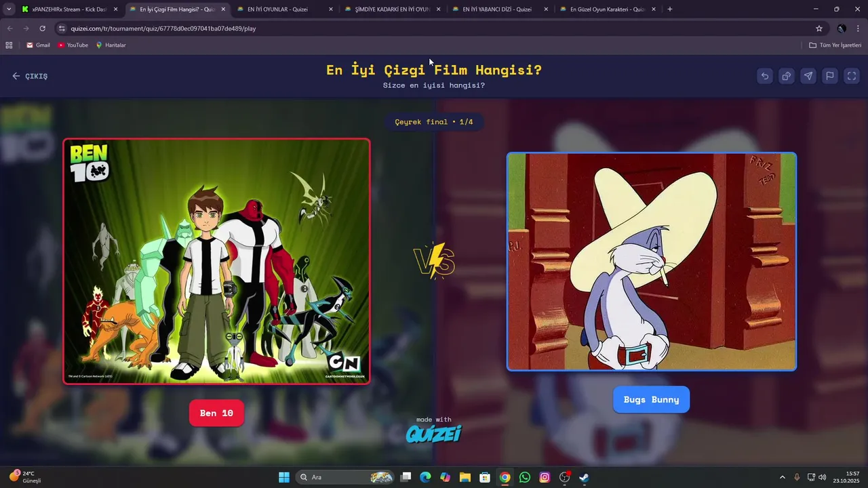Expand the tab search dropdown arrow
868x488 pixels.
pyautogui.click(x=8, y=9)
